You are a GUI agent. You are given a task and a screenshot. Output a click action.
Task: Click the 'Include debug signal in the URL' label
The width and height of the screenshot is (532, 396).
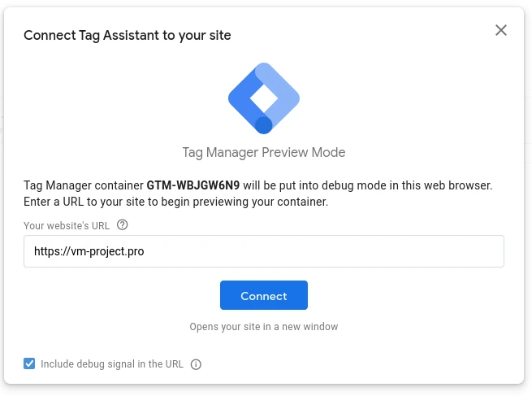click(x=112, y=364)
